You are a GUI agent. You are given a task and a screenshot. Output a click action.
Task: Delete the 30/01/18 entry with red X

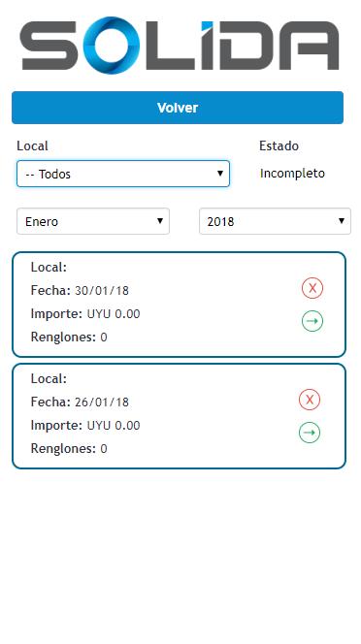coord(312,288)
